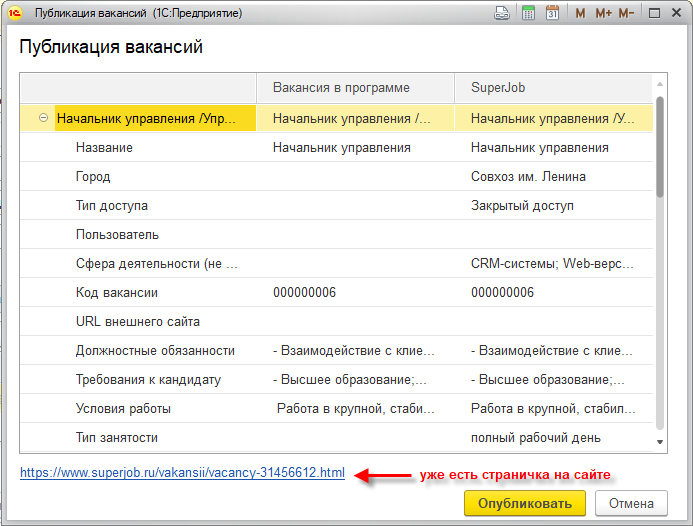The width and height of the screenshot is (693, 526).
Task: Click the Опубликовать button
Action: click(525, 503)
